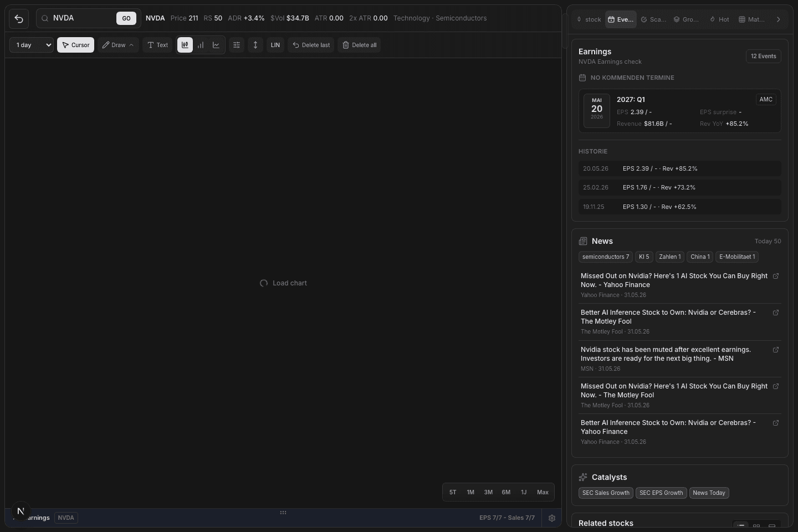
Task: Activate the Cursor tool
Action: [x=75, y=45]
